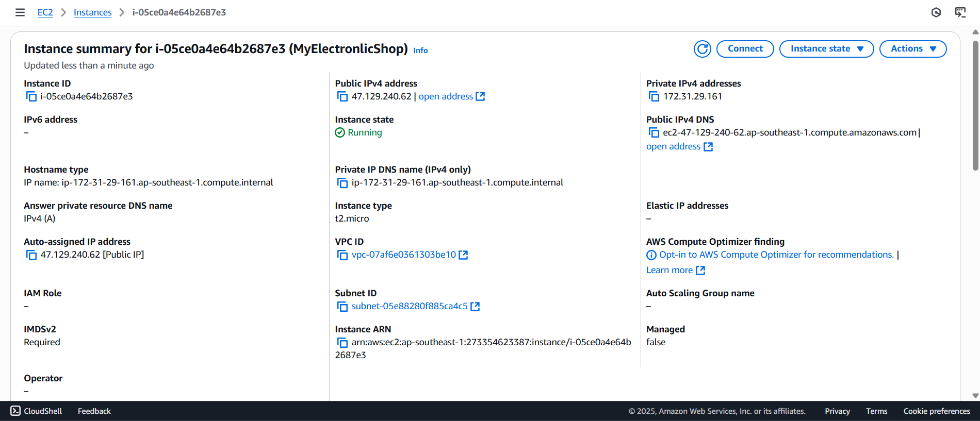
Task: Click the IMDSv2 Required value
Action: point(42,342)
